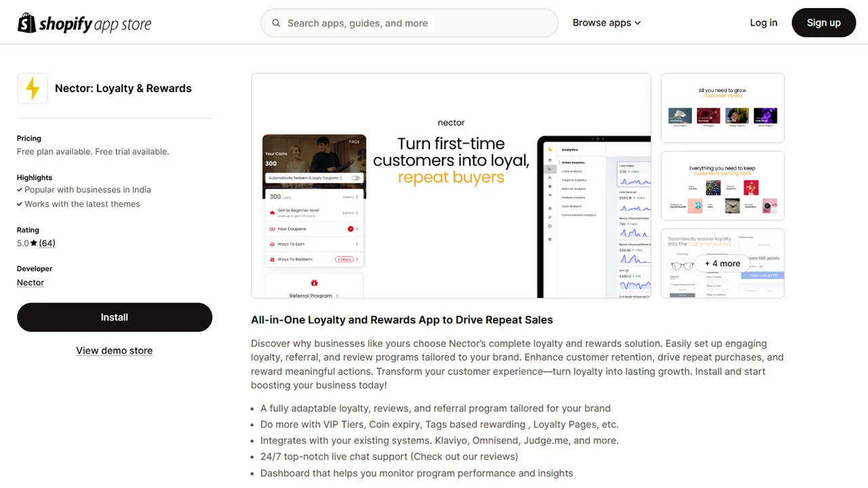The height and width of the screenshot is (488, 868).
Task: Click 'Popular with businesses in India' highlight
Action: pos(88,190)
